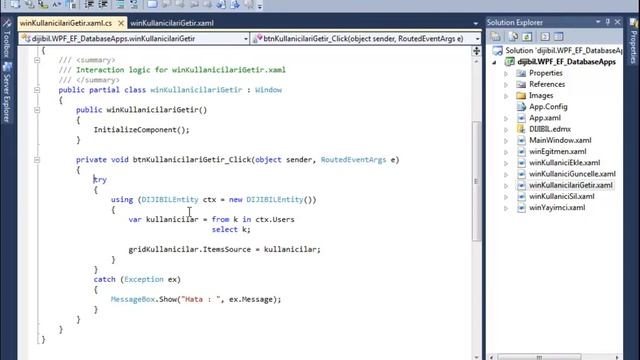Close the winKullanicilariGetir.xaml.cs tab
Image resolution: width=640 pixels, height=360 pixels.
point(121,23)
